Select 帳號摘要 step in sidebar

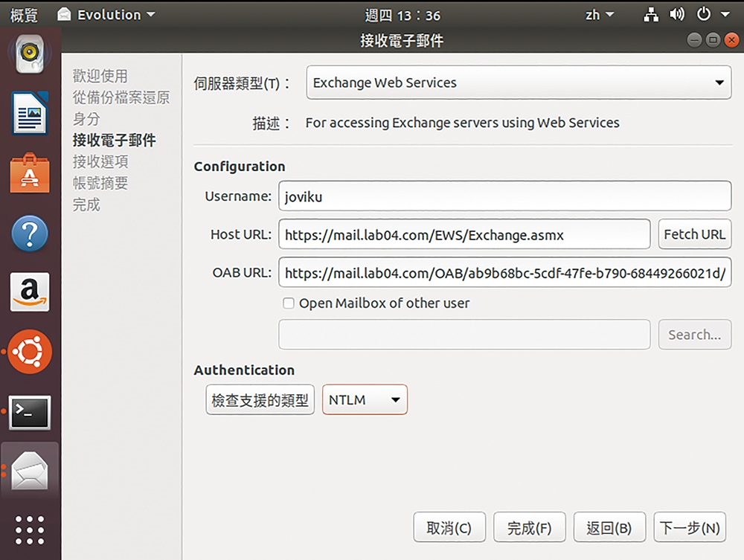pos(100,183)
